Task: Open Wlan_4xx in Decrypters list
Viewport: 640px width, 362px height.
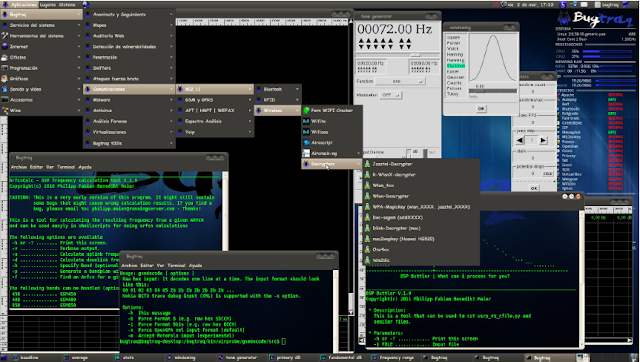Action: 420,185
